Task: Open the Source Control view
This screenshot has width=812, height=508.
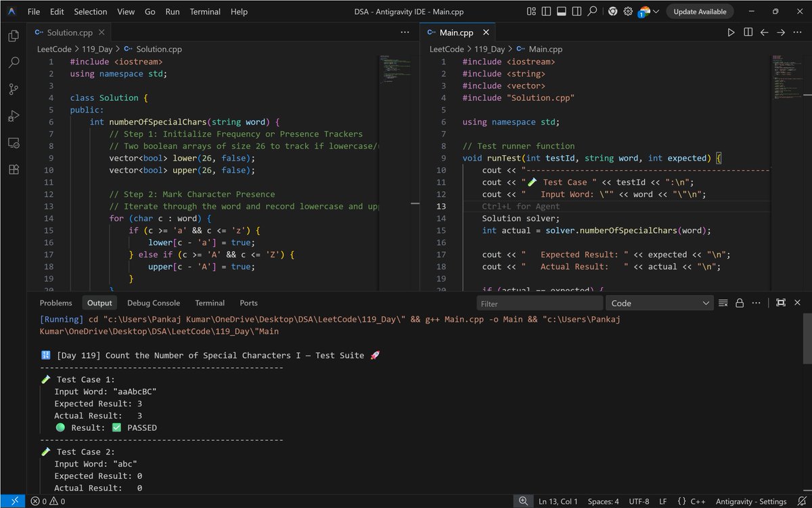Action: pyautogui.click(x=14, y=89)
